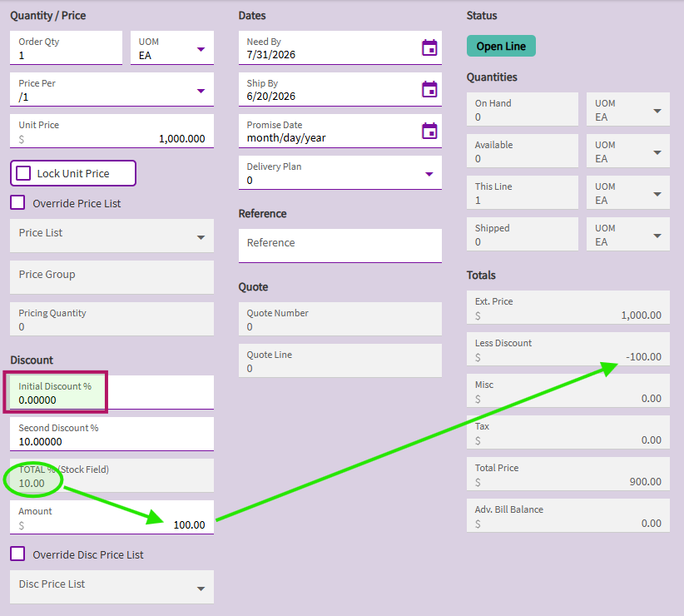Click the Status section heading
This screenshot has height=616, width=684.
pos(482,16)
